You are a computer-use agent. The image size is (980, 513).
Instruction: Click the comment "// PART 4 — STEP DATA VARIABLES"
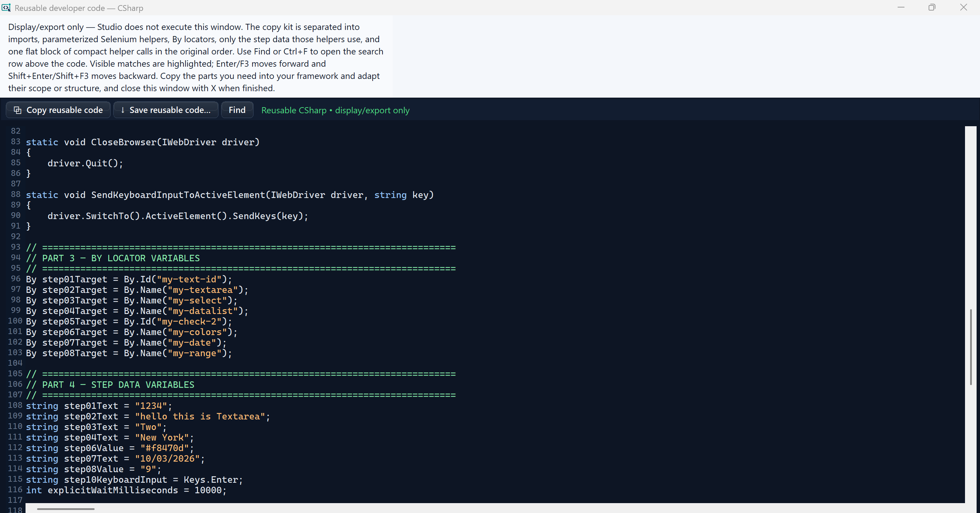click(110, 385)
